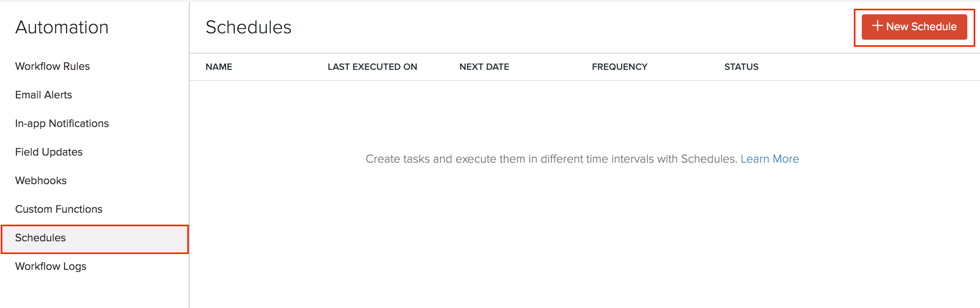Open the Email Alerts section
Image resolution: width=980 pixels, height=308 pixels.
tap(44, 95)
